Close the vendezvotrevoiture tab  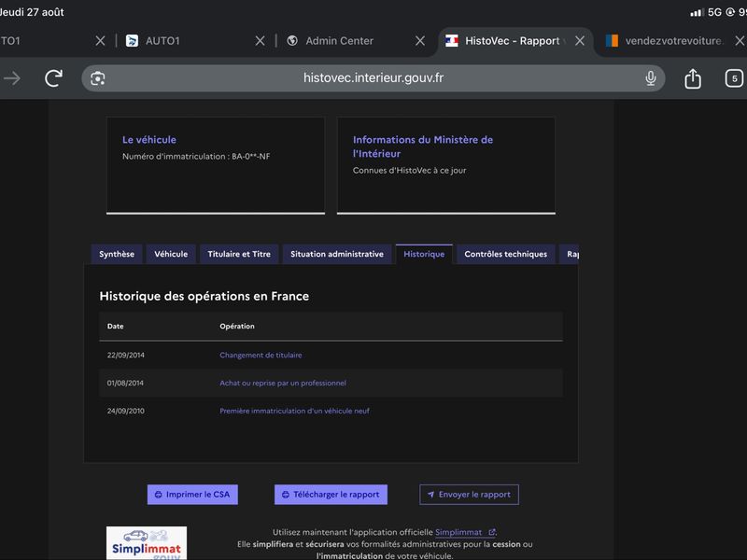pos(740,41)
